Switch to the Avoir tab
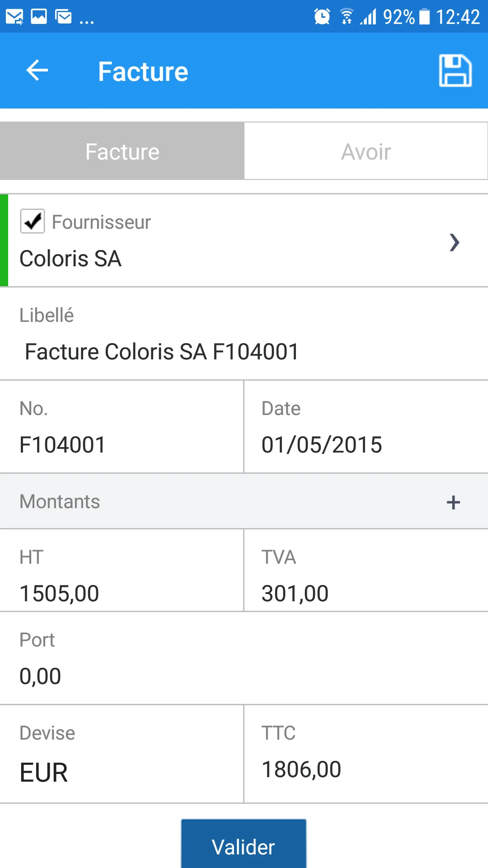Image resolution: width=488 pixels, height=868 pixels. pos(366,151)
